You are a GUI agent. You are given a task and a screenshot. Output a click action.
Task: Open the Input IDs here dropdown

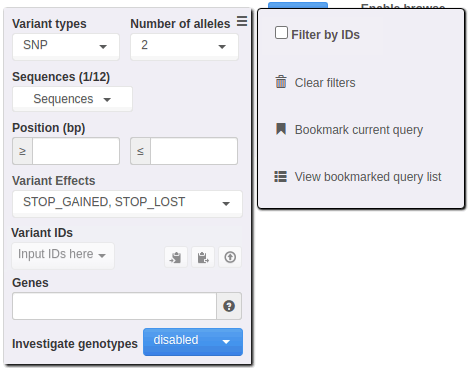click(63, 255)
